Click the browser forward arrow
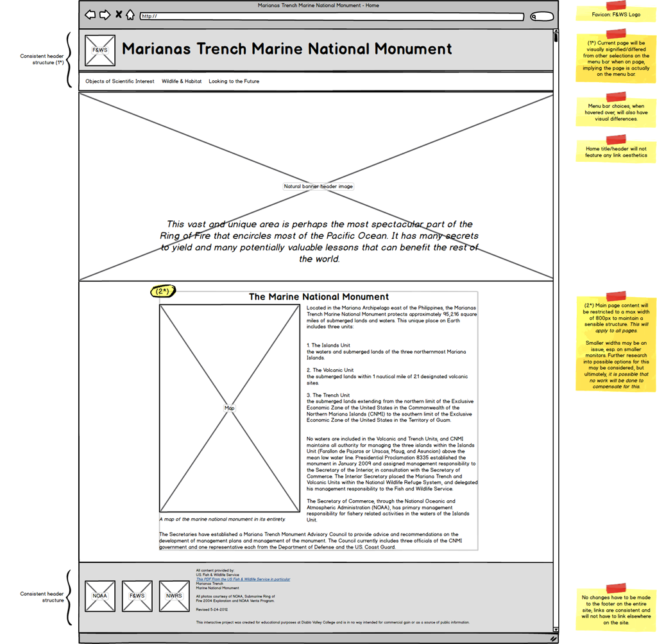Viewport: 657px width, 644px height. click(x=105, y=15)
